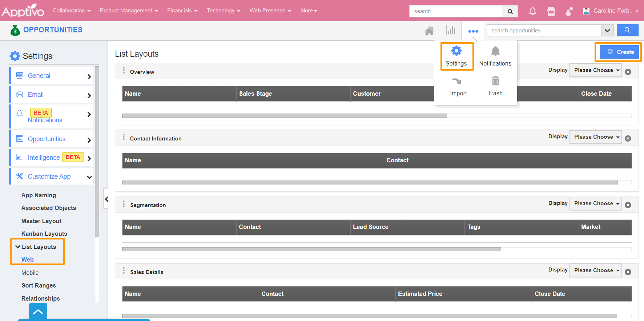
Task: Click the Segmentation section drag handle
Action: click(124, 204)
